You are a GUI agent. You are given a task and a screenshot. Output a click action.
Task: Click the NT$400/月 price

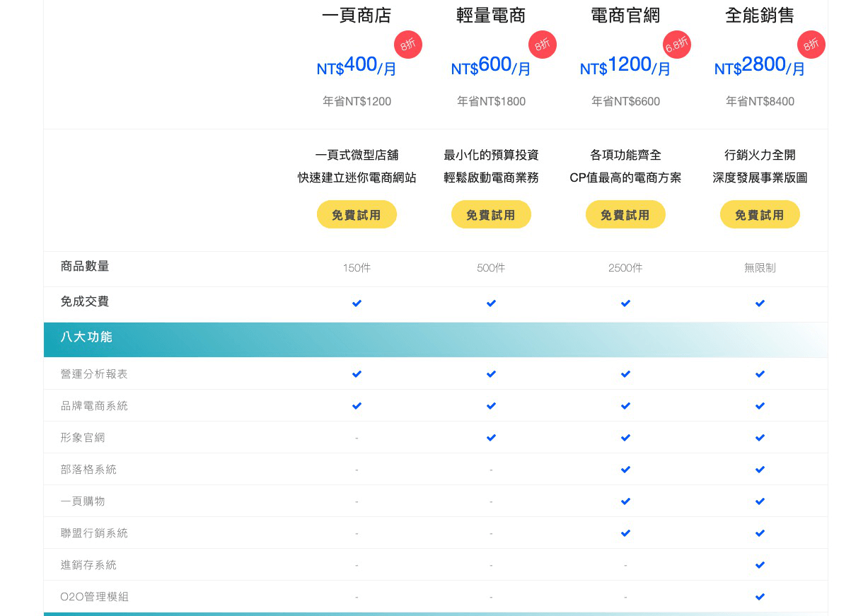tap(357, 66)
